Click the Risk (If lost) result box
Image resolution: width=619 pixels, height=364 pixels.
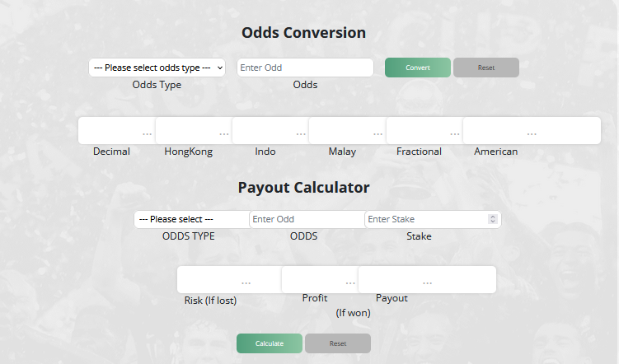click(228, 280)
